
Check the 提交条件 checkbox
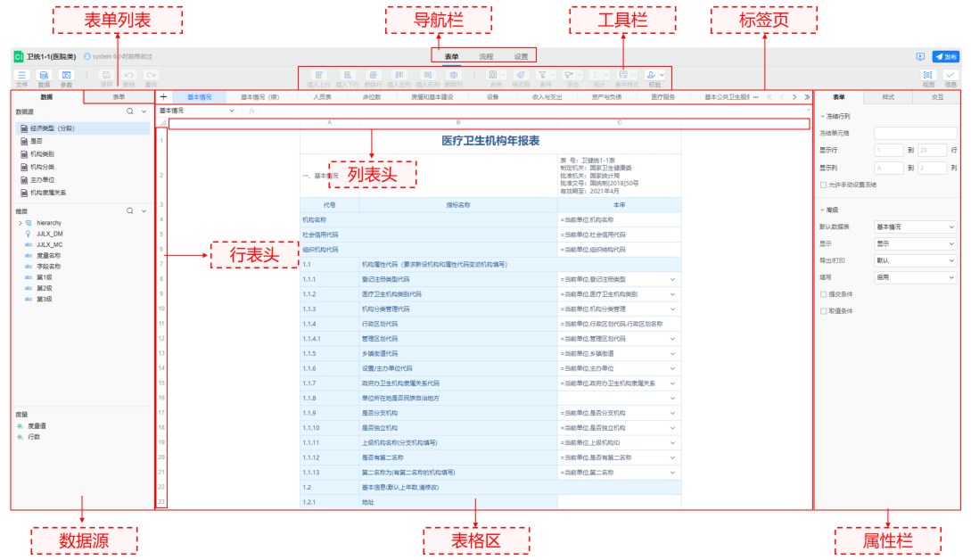[x=823, y=294]
